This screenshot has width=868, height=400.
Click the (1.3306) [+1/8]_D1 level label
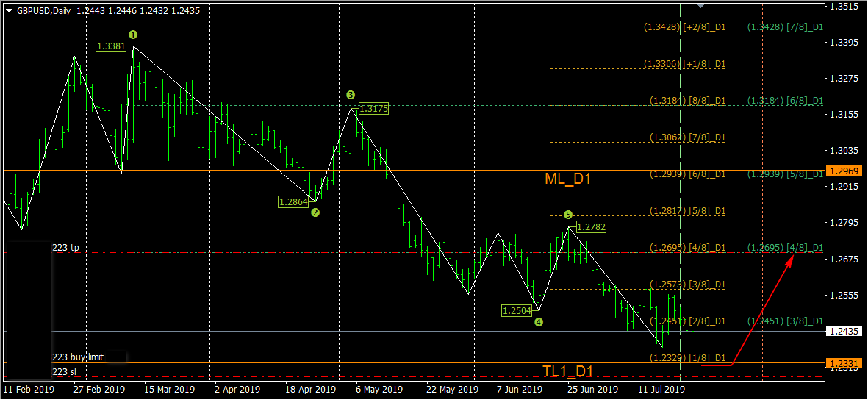pyautogui.click(x=684, y=64)
